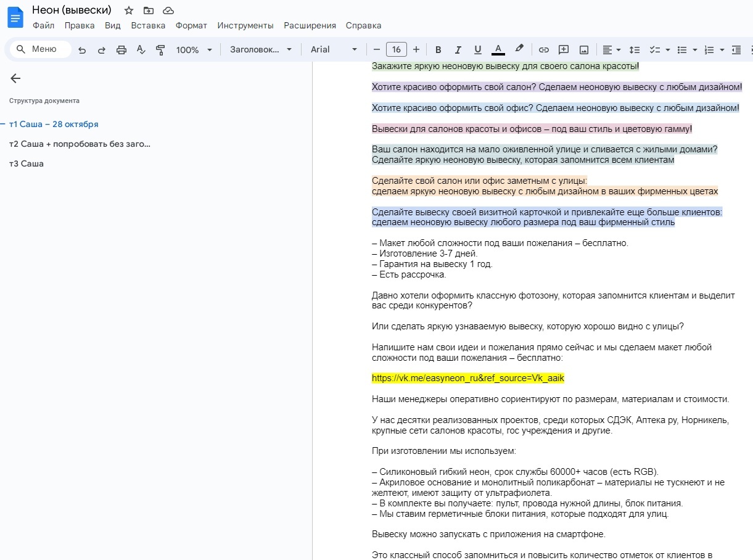Viewport: 753px width, 560px height.
Task: Go to outline heading "т1 Саша – 28 октября"
Action: pos(54,124)
